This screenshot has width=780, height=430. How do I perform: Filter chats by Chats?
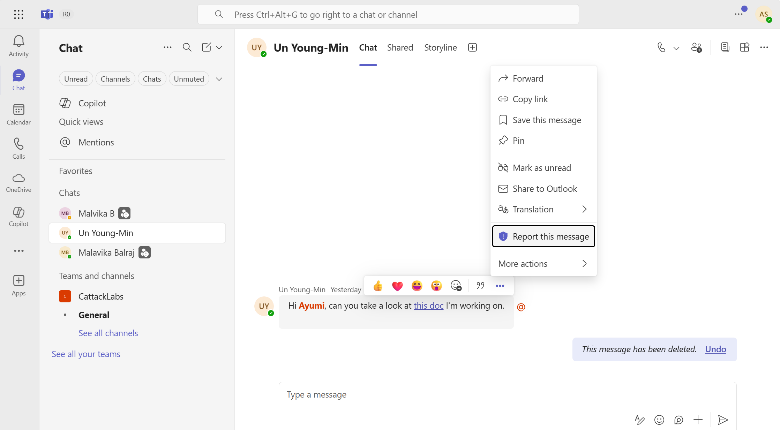click(152, 79)
